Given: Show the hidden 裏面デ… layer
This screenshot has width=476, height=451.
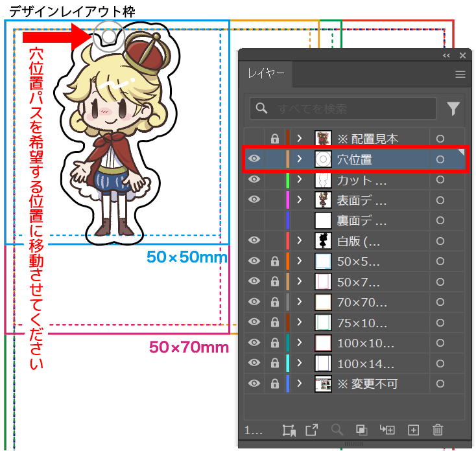Looking at the screenshot, I should pyautogui.click(x=254, y=220).
